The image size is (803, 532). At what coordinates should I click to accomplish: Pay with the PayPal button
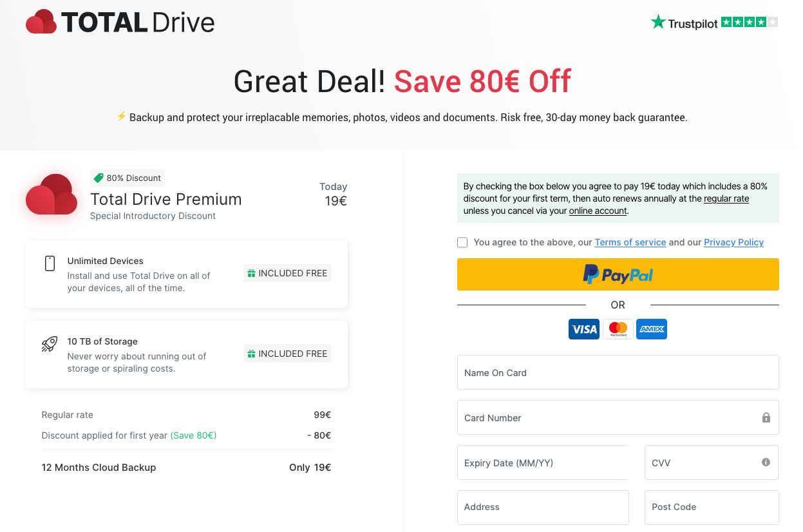click(618, 274)
